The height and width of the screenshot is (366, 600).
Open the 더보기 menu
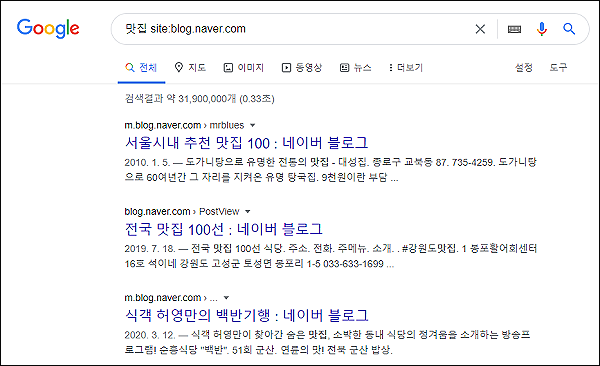pyautogui.click(x=406, y=68)
